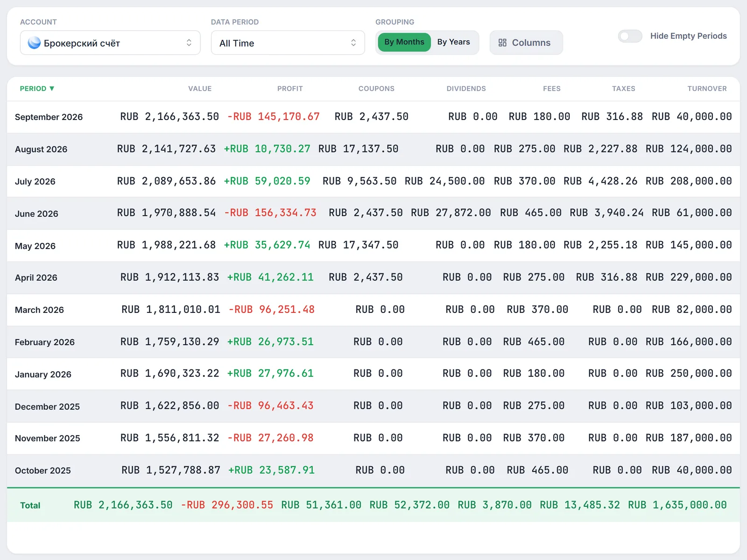Click total turnover RUB 1,635,000.00
Image resolution: width=747 pixels, height=560 pixels.
click(x=677, y=505)
